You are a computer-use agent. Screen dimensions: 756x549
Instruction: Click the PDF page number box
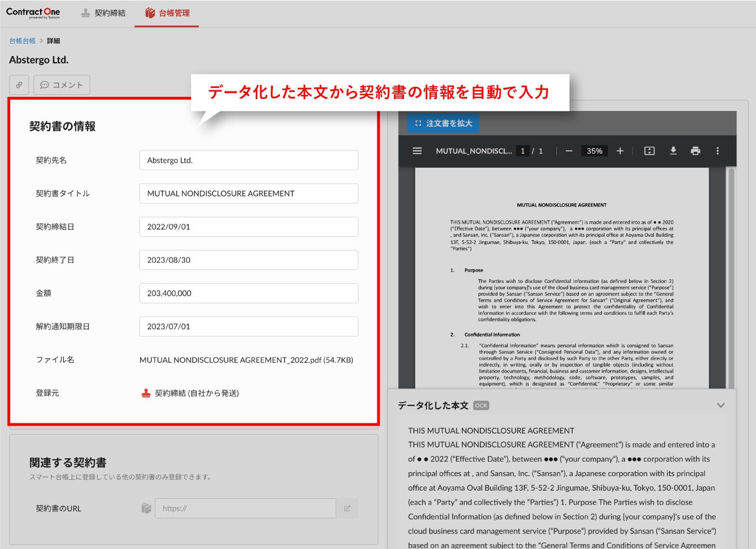(x=522, y=151)
